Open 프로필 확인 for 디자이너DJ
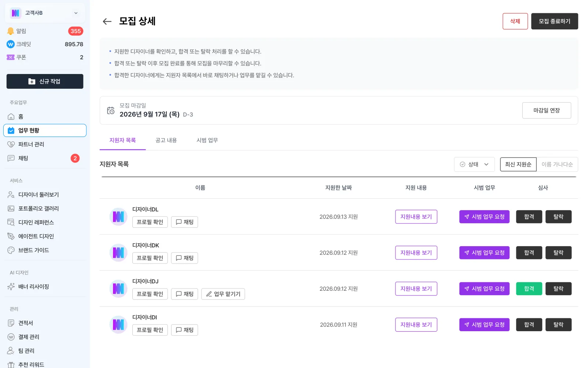Screen dimensions: 588x368 click(x=150, y=294)
